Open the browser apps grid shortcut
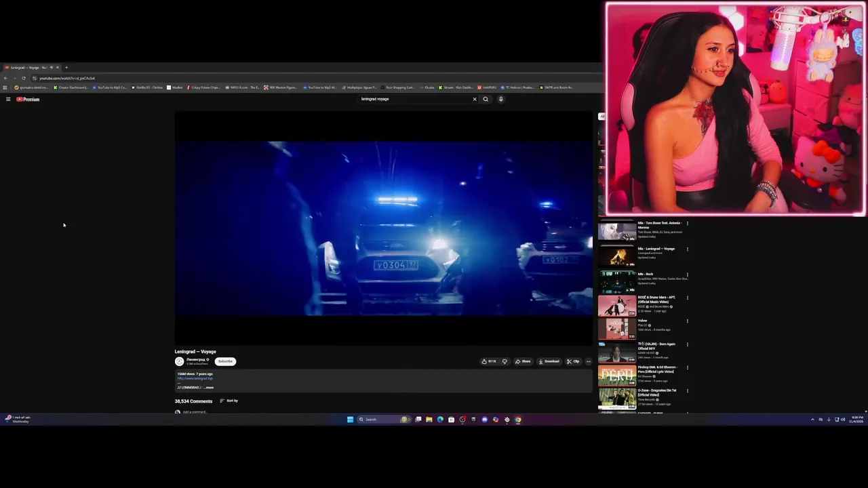 click(5, 87)
